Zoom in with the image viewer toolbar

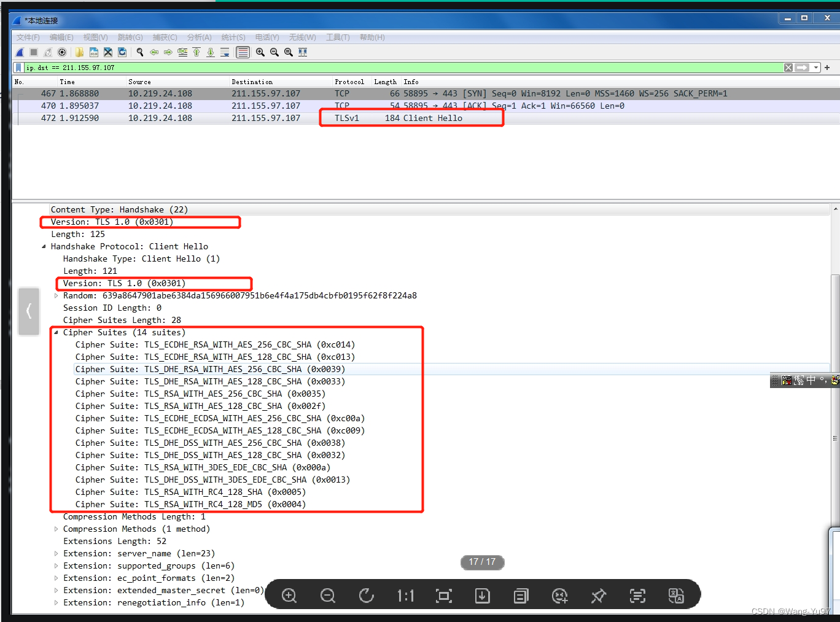289,596
